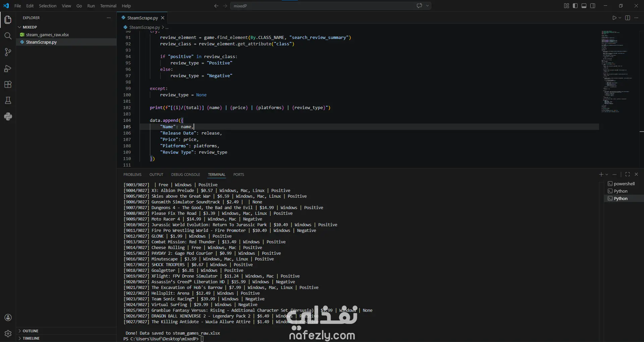Switch to the OUTPUT panel tab
The width and height of the screenshot is (644, 342).
[156, 175]
